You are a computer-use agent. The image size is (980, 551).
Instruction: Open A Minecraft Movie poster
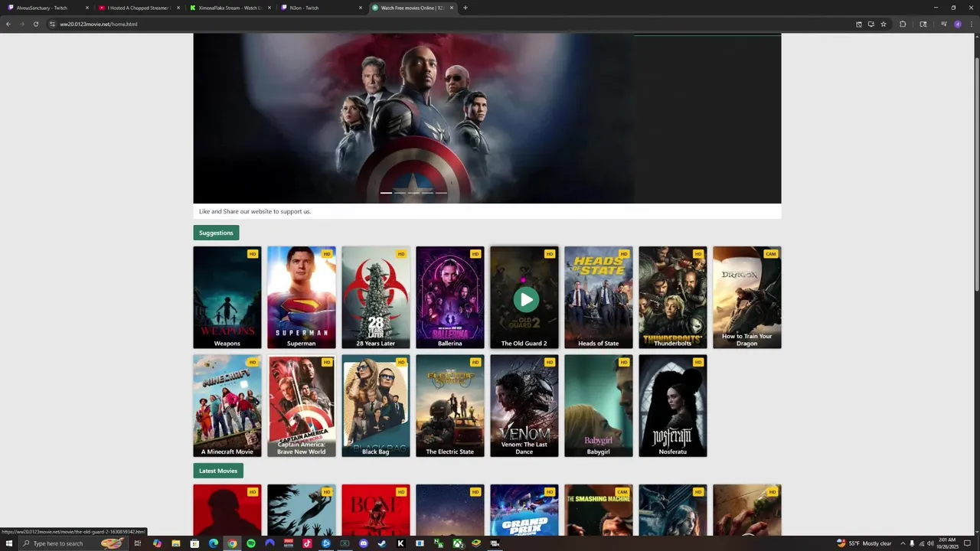point(227,406)
